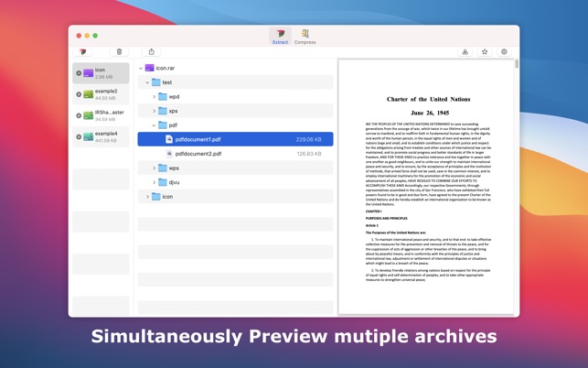Click the xps folder icon
588x368 pixels.
163,111
